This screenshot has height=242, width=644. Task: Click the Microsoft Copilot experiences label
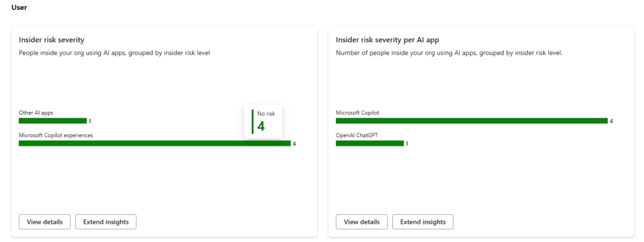(56, 135)
